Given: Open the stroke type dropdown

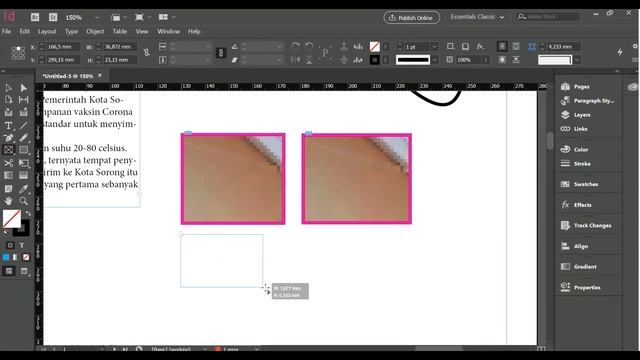Looking at the screenshot, I should (435, 60).
